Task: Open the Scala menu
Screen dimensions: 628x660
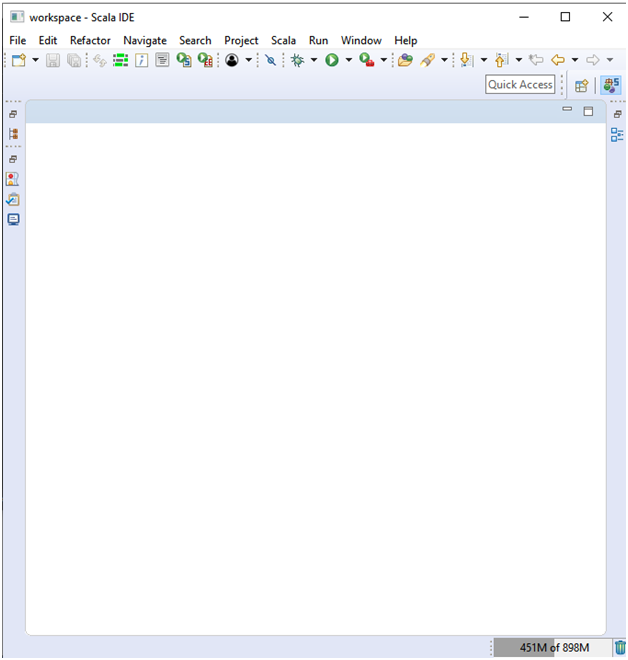Action: pyautogui.click(x=283, y=40)
